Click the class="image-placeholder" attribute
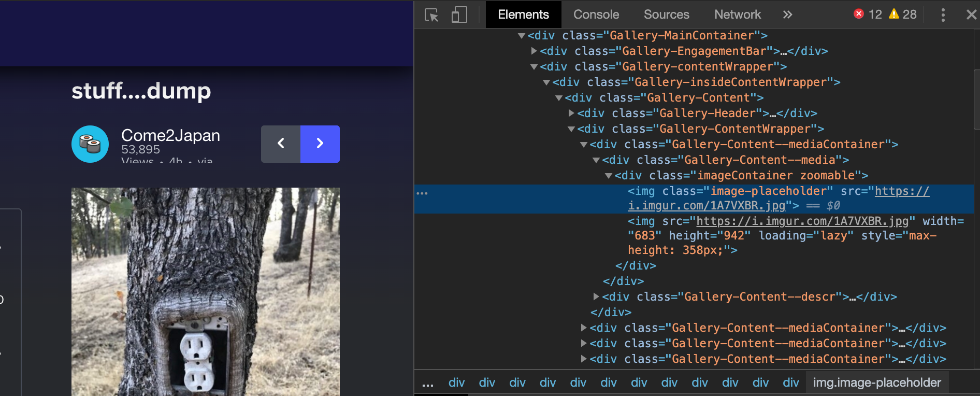 click(x=747, y=191)
